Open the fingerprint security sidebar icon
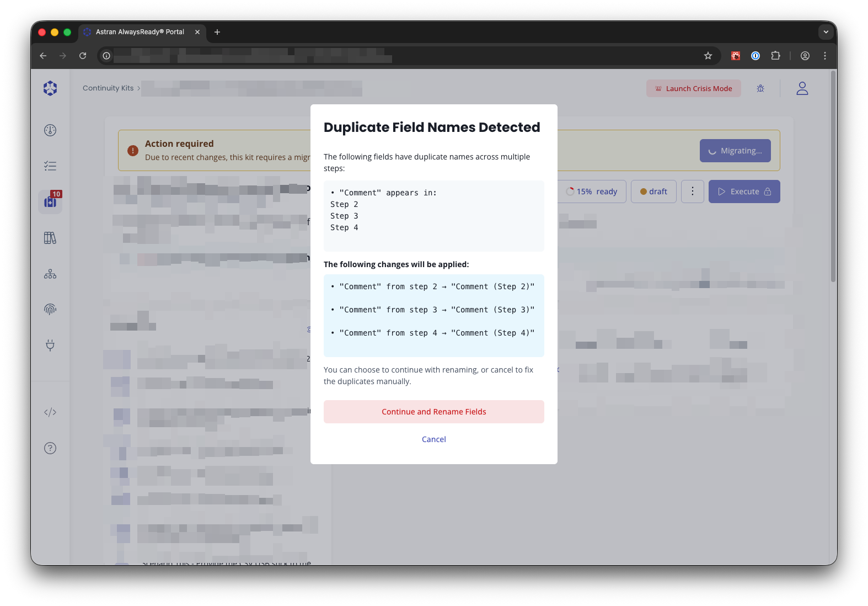Screen dimensions: 868x606 (x=50, y=310)
